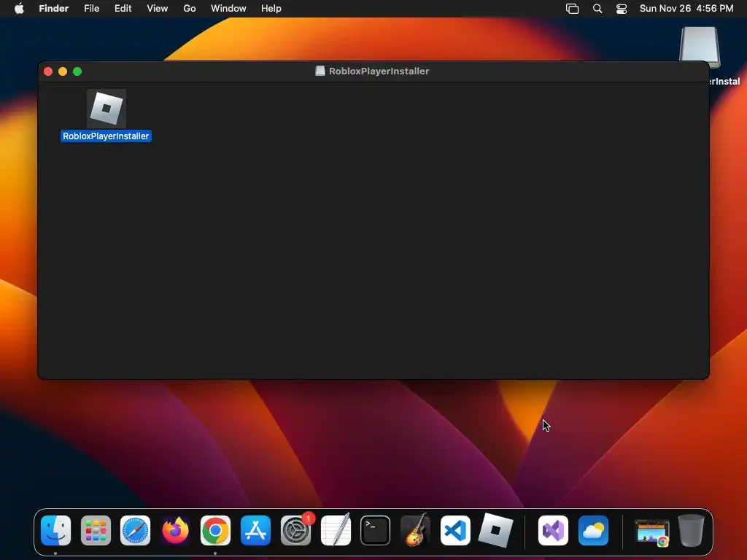Open Launchpad from the Dock
The width and height of the screenshot is (747, 560).
[96, 531]
